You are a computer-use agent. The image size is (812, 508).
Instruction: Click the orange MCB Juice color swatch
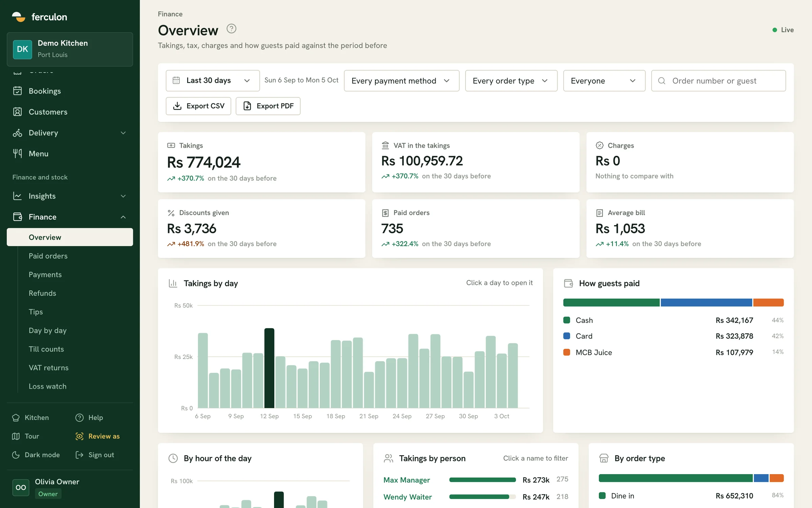pyautogui.click(x=567, y=352)
